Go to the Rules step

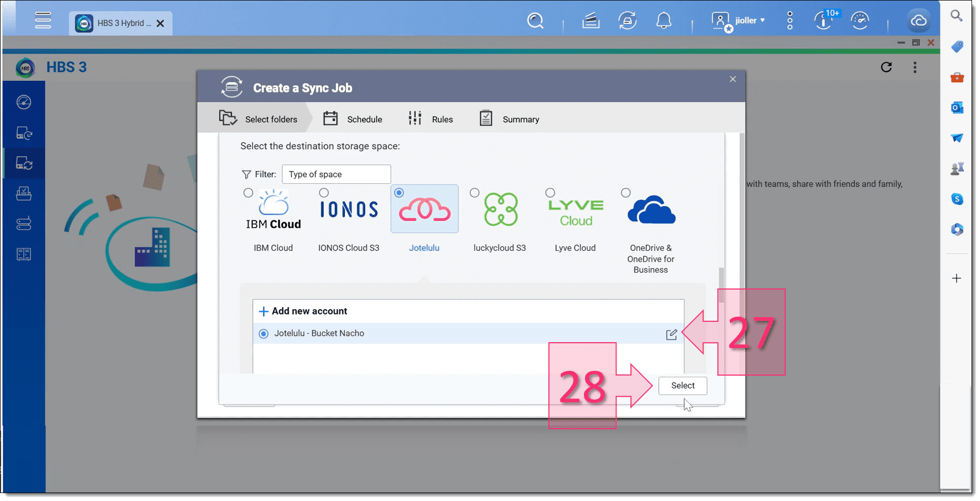coord(431,118)
